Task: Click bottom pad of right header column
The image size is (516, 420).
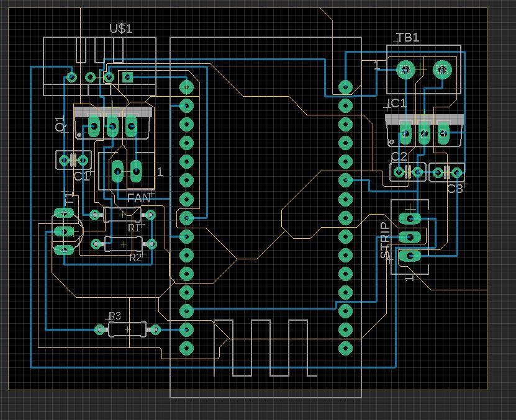Action: click(x=345, y=348)
